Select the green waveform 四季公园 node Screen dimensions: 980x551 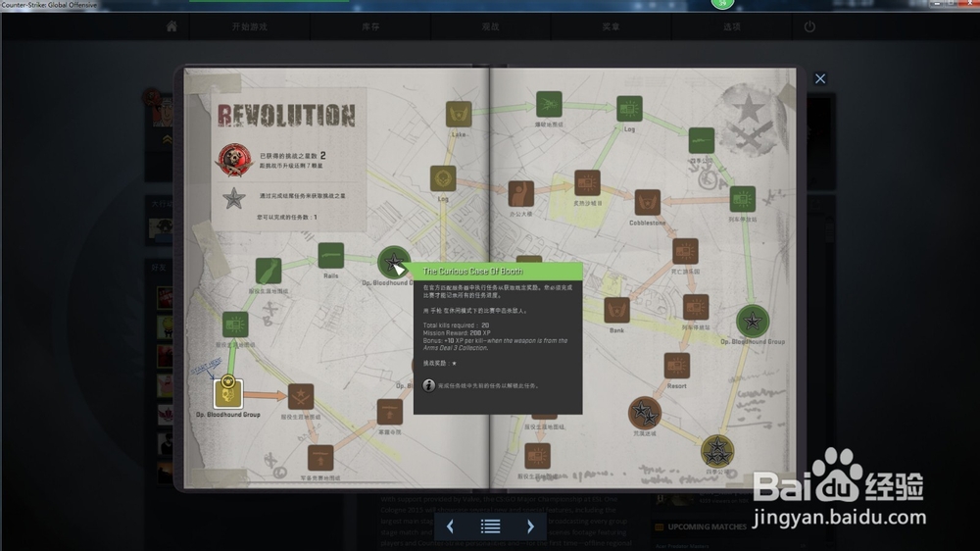coord(702,141)
